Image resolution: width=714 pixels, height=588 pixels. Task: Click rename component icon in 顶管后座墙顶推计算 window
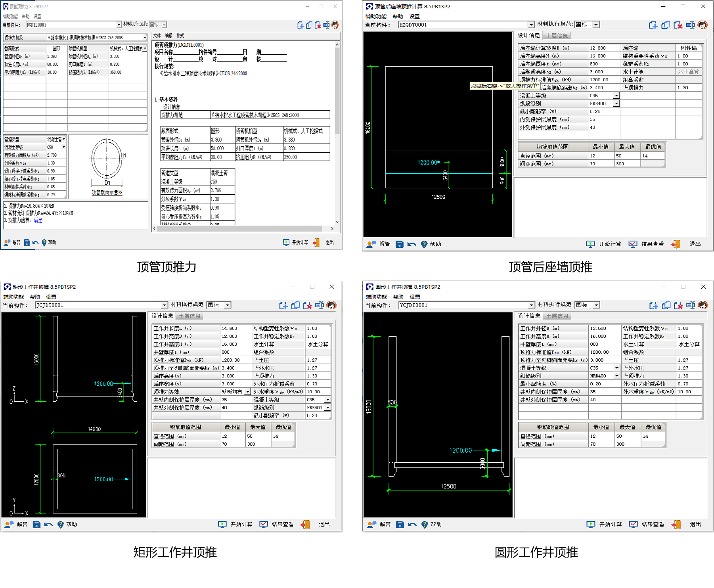(690, 25)
